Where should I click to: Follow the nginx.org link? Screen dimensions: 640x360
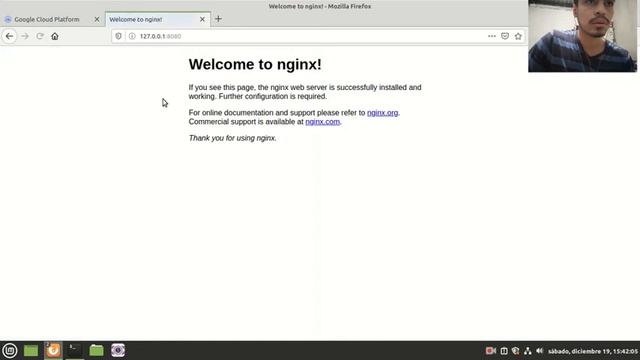[382, 113]
